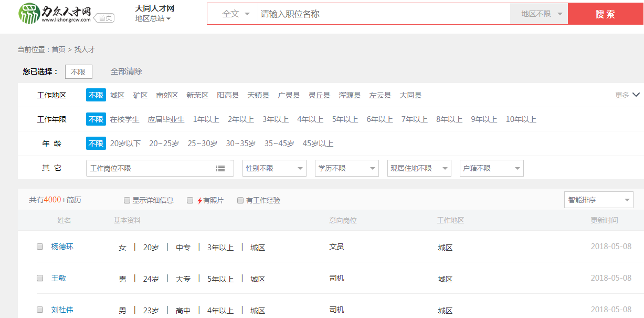Select 不限 for 工作年限

click(96, 119)
